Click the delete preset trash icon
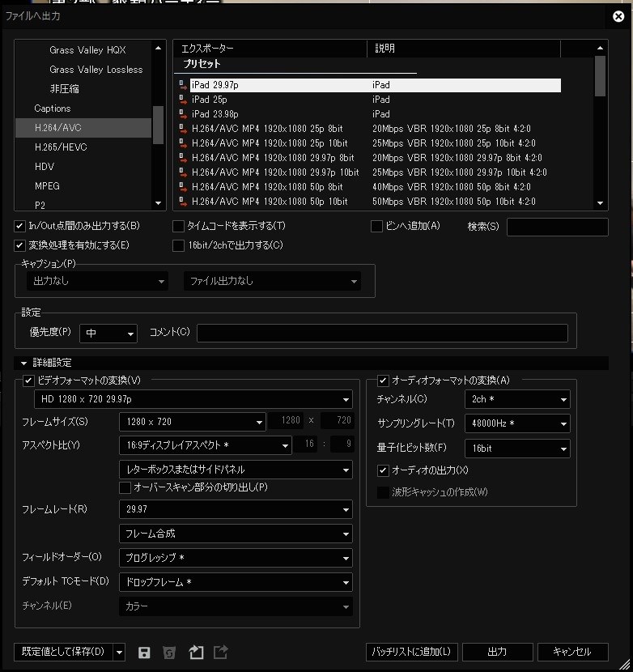633x672 pixels. pos(169,653)
